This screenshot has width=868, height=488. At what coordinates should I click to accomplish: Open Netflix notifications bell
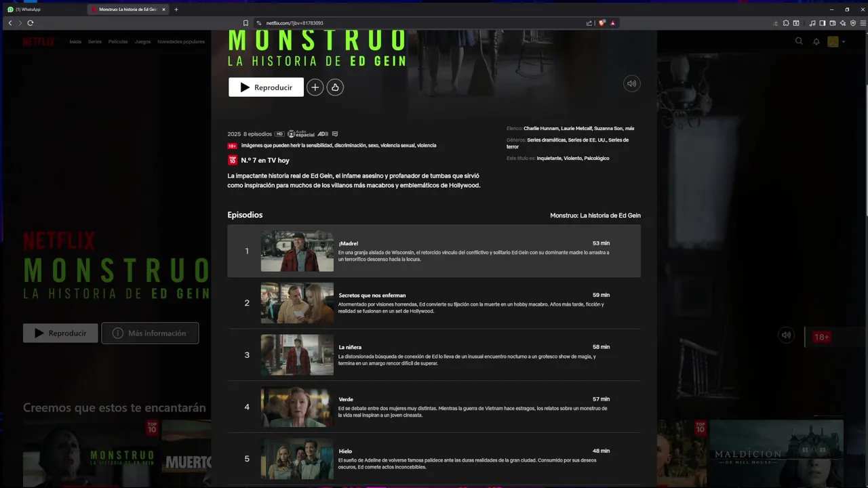pyautogui.click(x=816, y=41)
